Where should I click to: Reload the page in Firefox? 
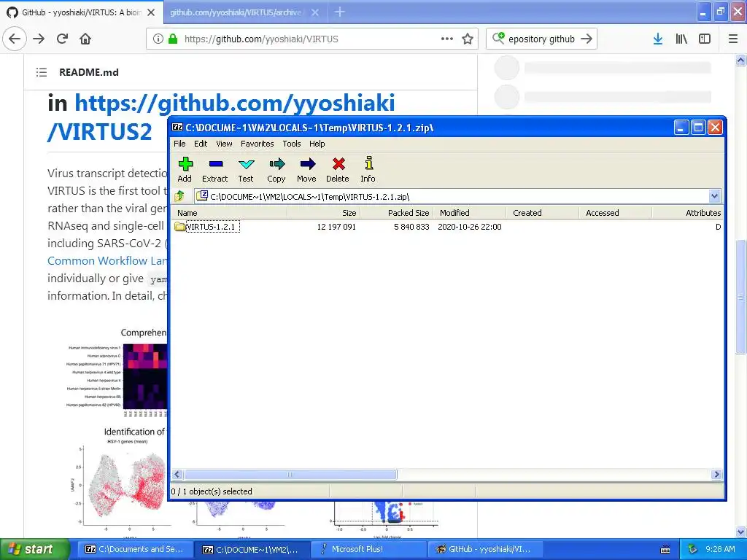(x=62, y=39)
